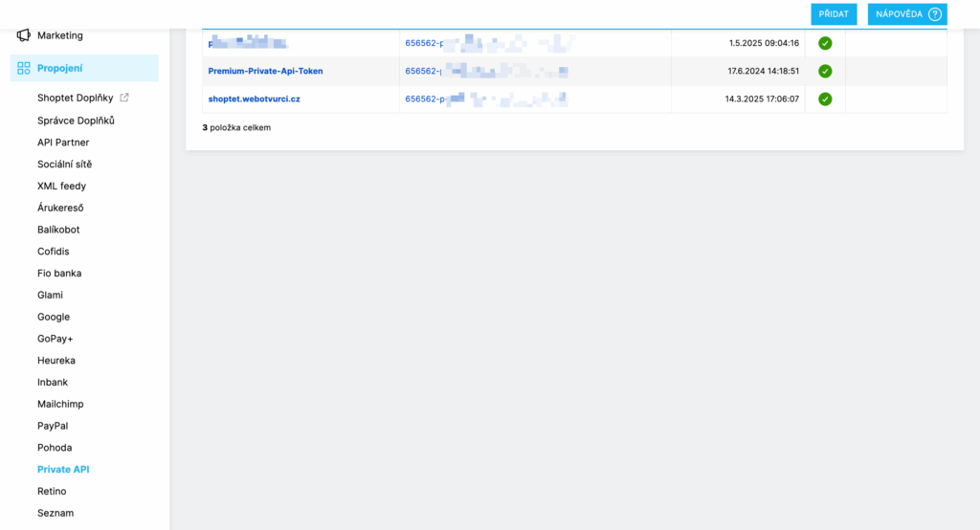
Task: Click token value in the 1.5.2025 row
Action: click(x=490, y=43)
